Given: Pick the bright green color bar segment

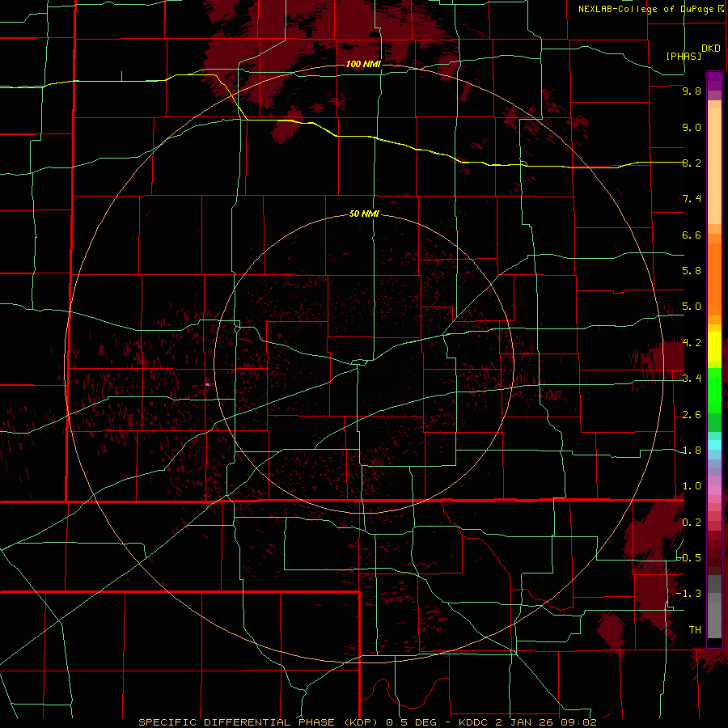Looking at the screenshot, I should tap(714, 389).
